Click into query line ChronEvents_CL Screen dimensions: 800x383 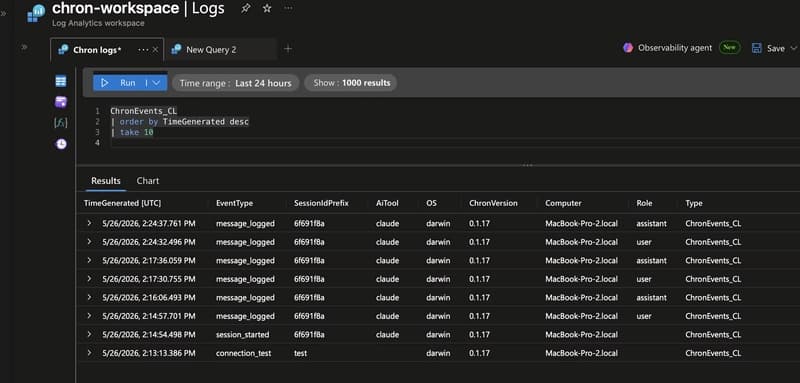pyautogui.click(x=143, y=111)
